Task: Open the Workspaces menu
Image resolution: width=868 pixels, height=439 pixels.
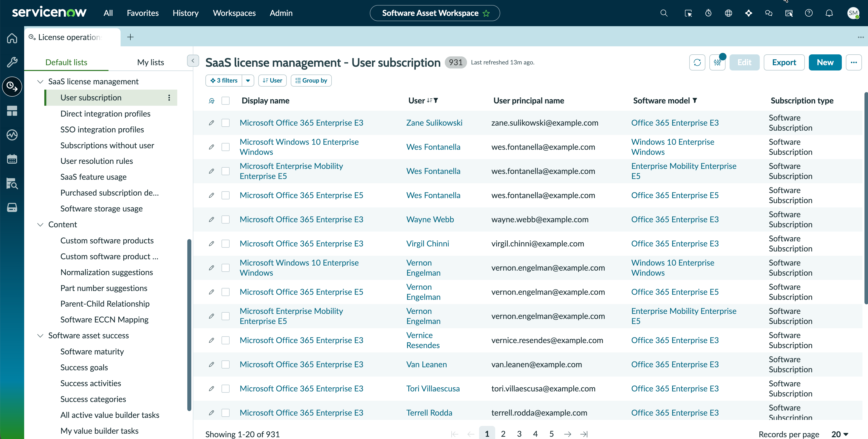Action: (234, 13)
